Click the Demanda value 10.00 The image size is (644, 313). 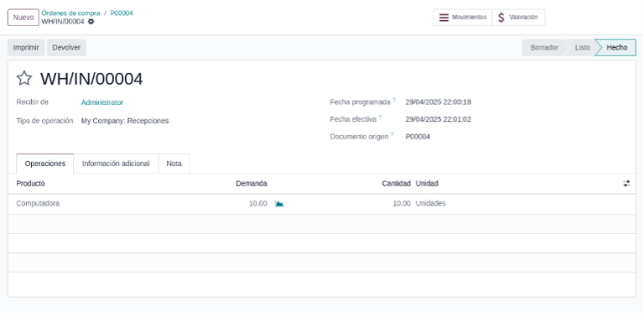(x=258, y=204)
